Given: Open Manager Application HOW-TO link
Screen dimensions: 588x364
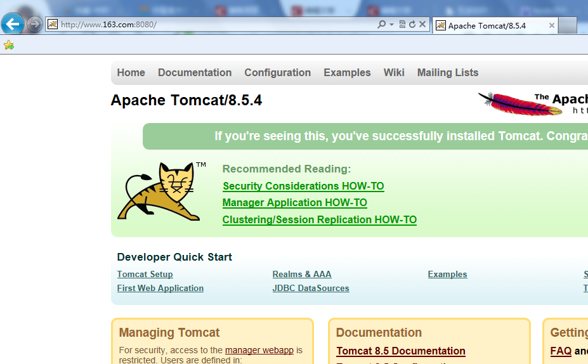Looking at the screenshot, I should 295,202.
